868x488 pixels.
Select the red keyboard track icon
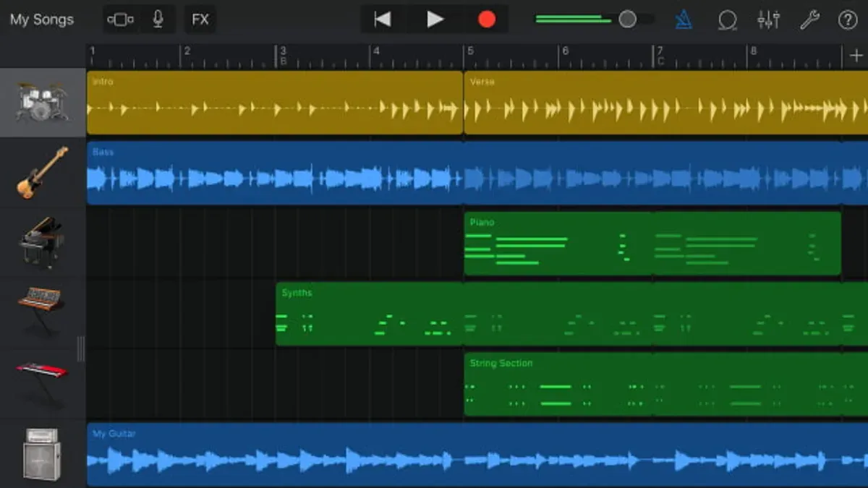click(43, 383)
